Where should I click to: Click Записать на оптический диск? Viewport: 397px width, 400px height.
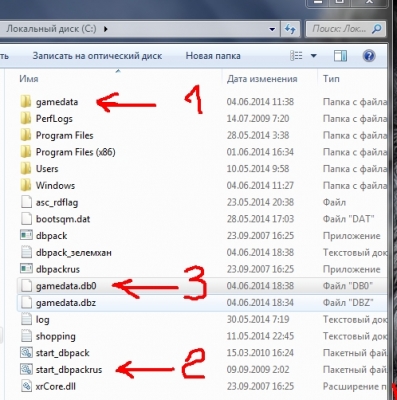click(x=97, y=56)
